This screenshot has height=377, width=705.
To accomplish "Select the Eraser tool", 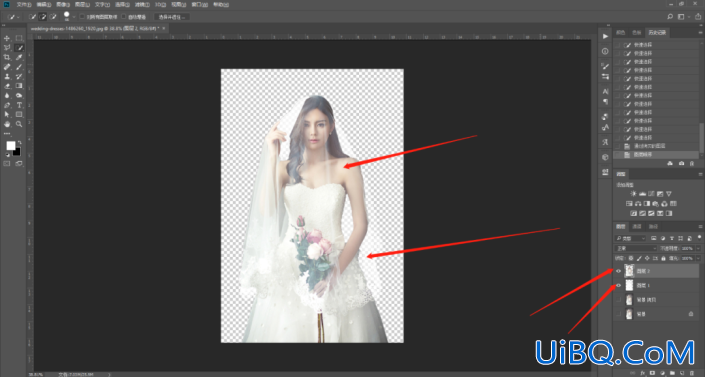I will pyautogui.click(x=7, y=86).
